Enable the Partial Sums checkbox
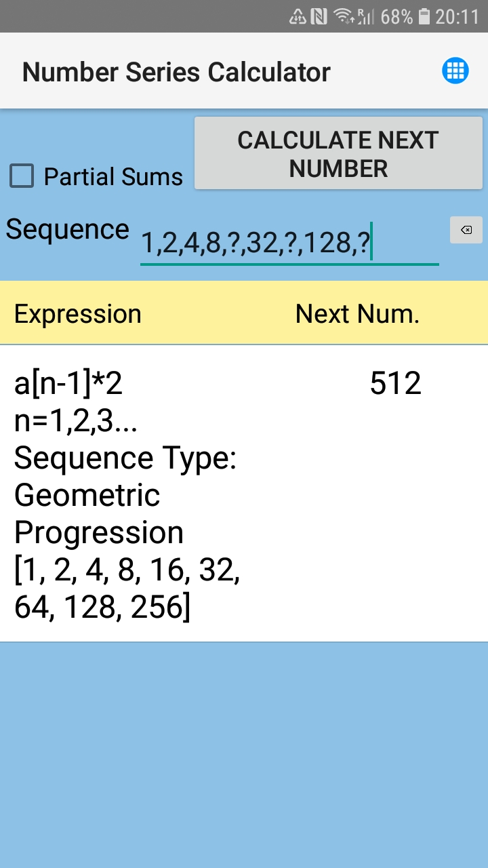This screenshot has height=868, width=488. (22, 176)
